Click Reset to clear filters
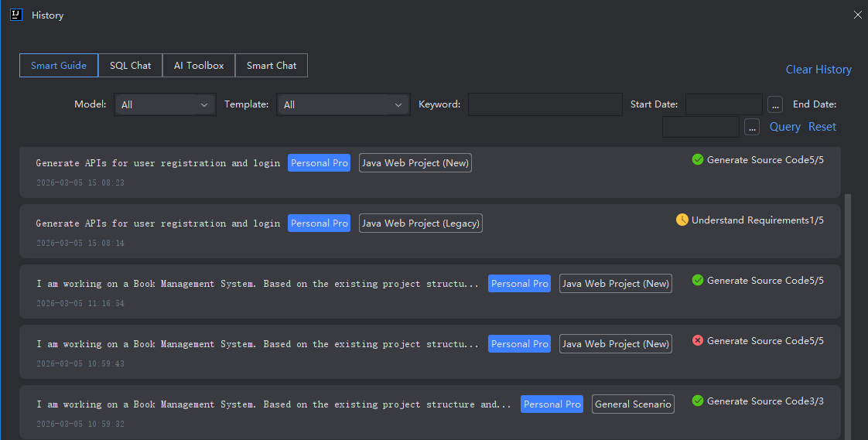Image resolution: width=868 pixels, height=440 pixels. tap(822, 127)
